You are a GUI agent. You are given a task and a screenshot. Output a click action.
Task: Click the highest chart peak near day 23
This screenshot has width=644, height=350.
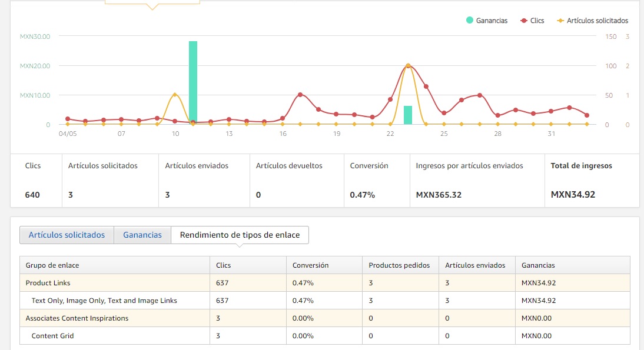click(408, 66)
